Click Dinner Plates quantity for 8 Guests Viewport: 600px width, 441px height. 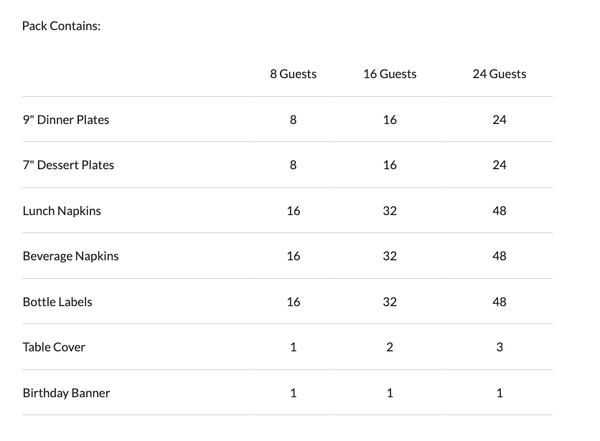point(293,120)
